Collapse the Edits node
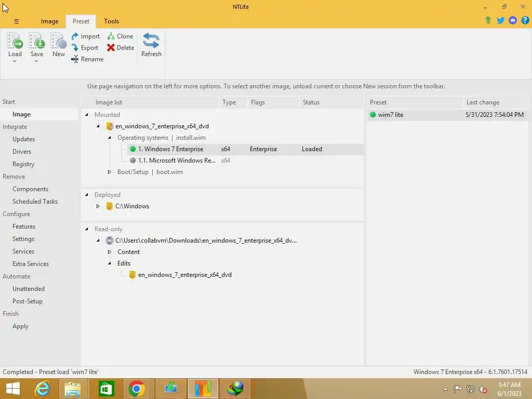The image size is (532, 399). coord(109,263)
